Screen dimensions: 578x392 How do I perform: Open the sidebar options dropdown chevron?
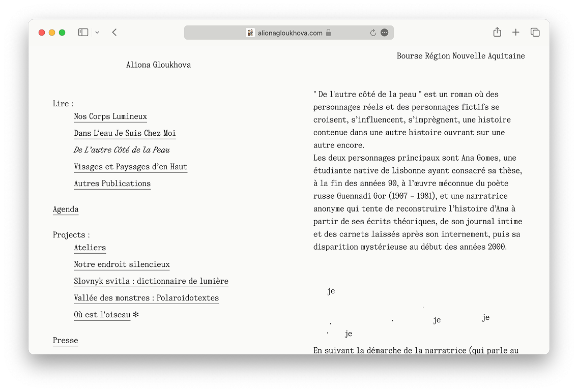tap(97, 33)
